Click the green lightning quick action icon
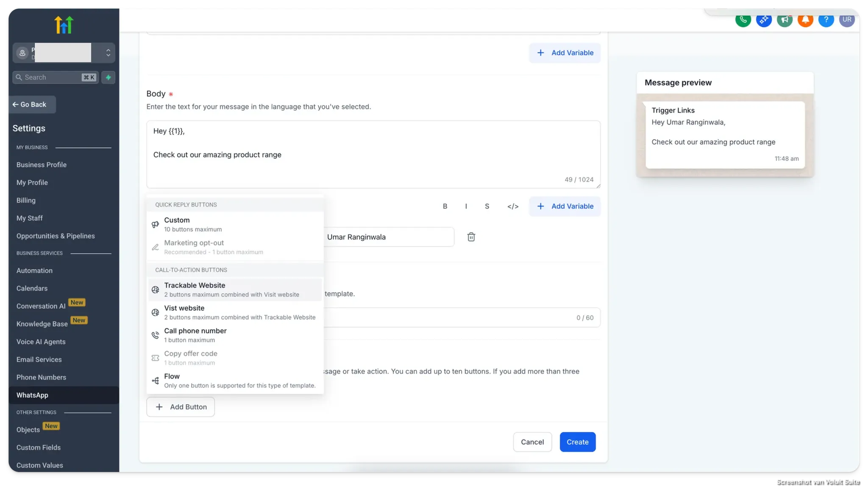The width and height of the screenshot is (868, 494). tap(108, 77)
